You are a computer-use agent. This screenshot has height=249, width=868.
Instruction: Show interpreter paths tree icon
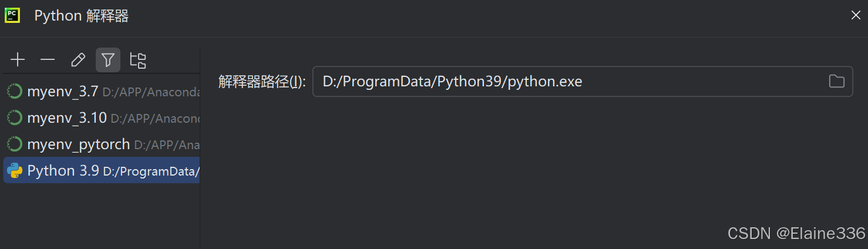coord(138,60)
